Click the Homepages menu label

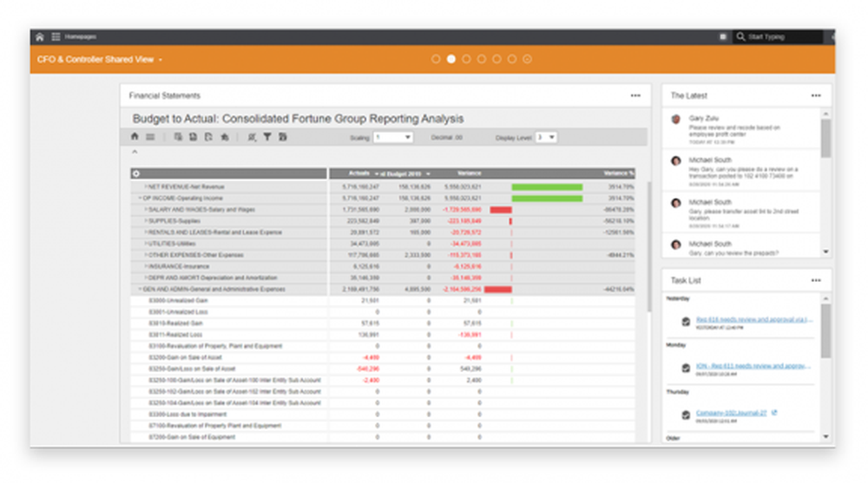pyautogui.click(x=80, y=37)
